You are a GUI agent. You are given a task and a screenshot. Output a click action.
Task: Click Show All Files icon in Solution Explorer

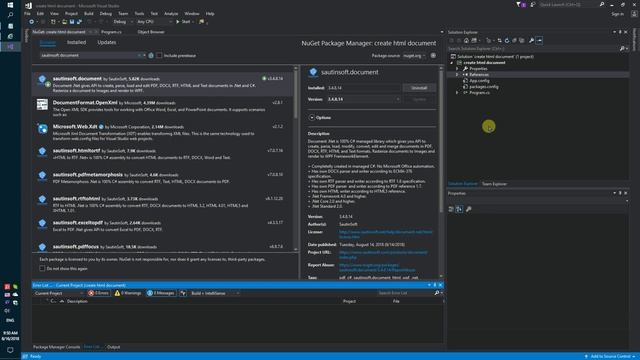pos(522,40)
